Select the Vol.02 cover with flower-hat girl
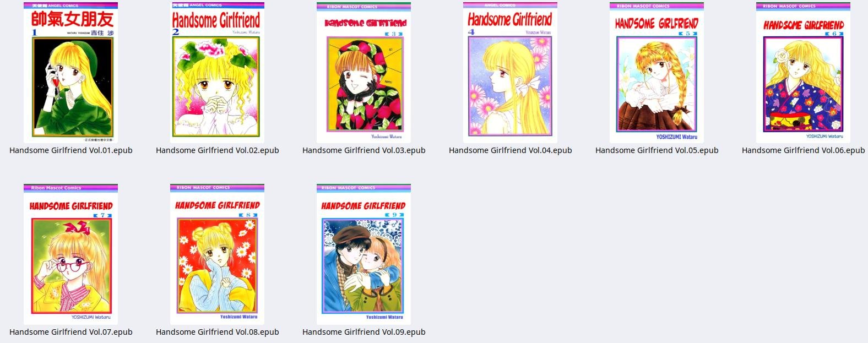Screen dimensions: 868x343 pyautogui.click(x=217, y=73)
